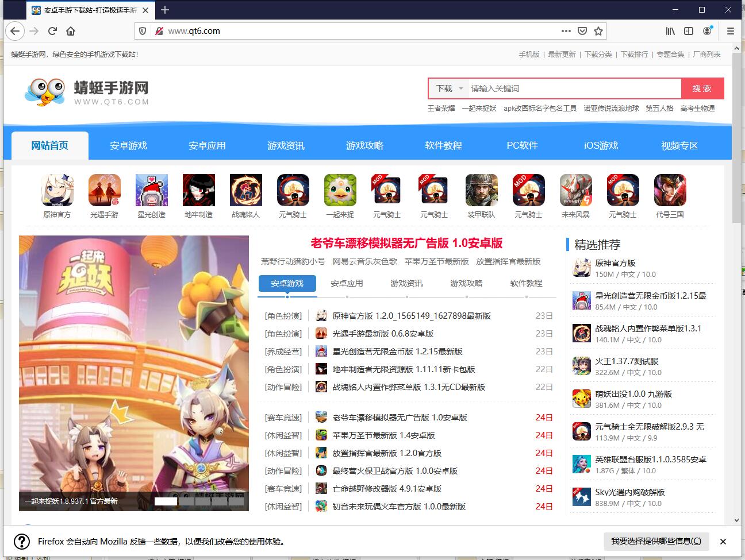
Task: Save page to Pocket icon
Action: coord(582,31)
